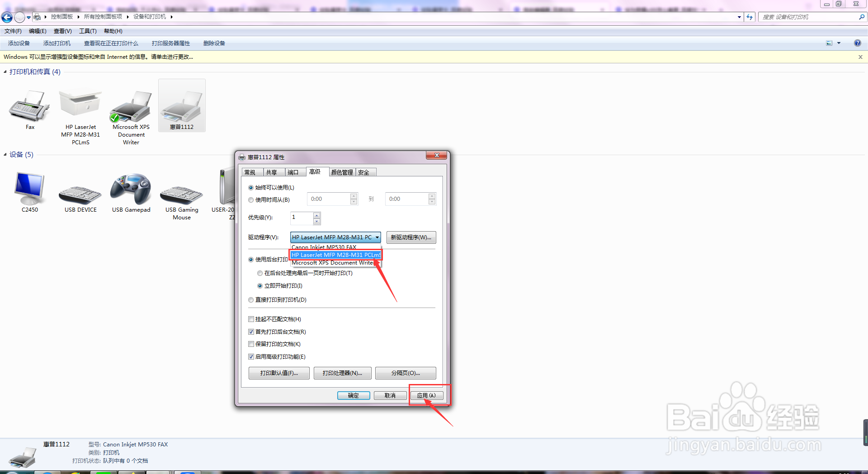The height and width of the screenshot is (474, 868).
Task: Open the address bar history dropdown
Action: pos(739,17)
